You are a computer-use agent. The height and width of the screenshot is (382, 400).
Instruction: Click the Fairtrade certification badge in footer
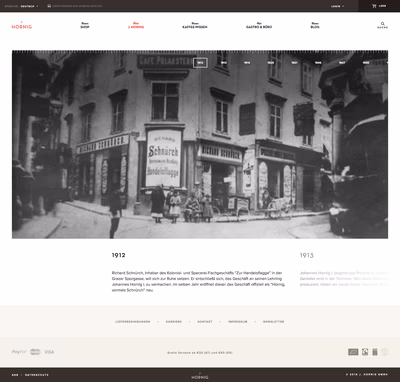(x=365, y=352)
